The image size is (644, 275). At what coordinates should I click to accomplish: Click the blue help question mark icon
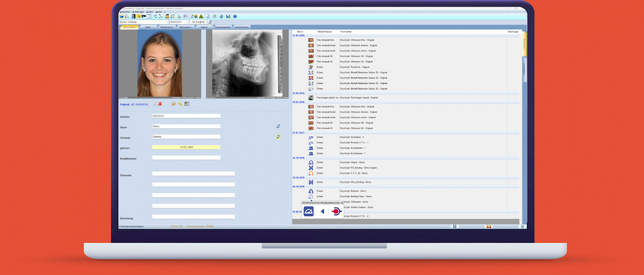(x=235, y=16)
